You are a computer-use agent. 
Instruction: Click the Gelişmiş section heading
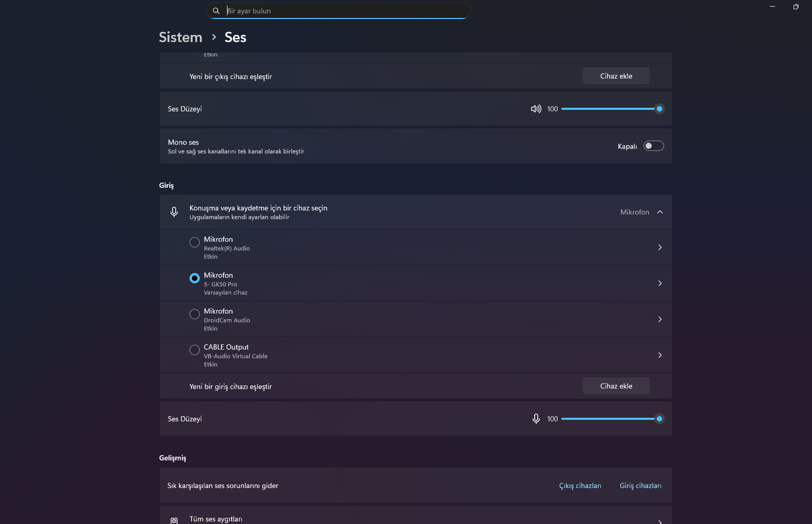(x=173, y=458)
